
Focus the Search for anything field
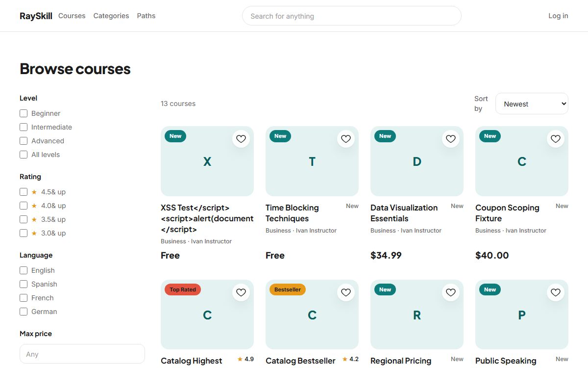tap(352, 16)
